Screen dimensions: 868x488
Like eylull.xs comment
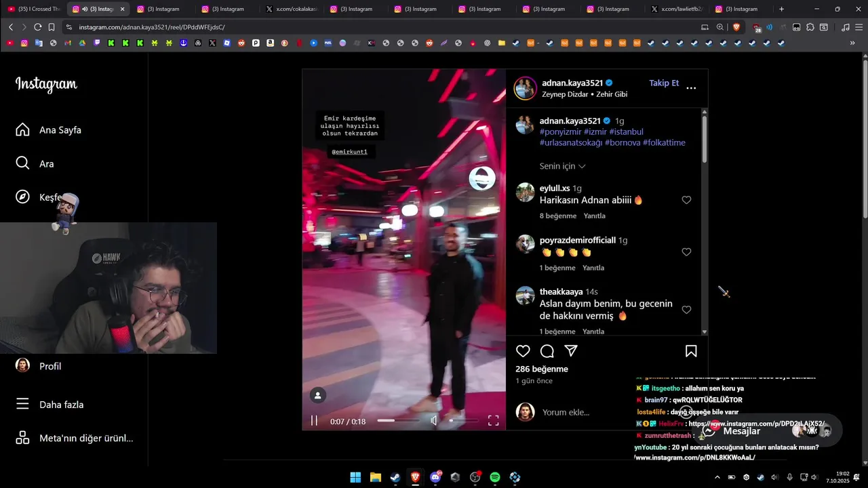pos(686,200)
